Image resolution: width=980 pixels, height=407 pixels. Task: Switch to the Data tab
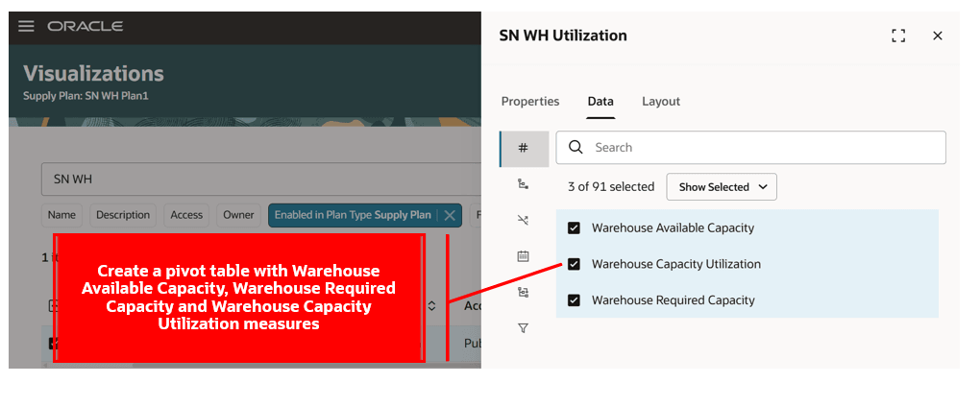600,101
